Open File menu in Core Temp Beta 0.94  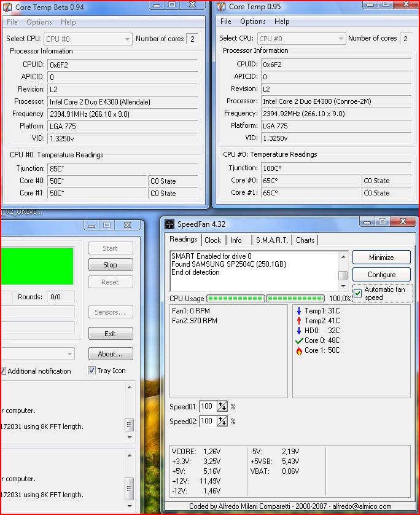click(x=12, y=22)
